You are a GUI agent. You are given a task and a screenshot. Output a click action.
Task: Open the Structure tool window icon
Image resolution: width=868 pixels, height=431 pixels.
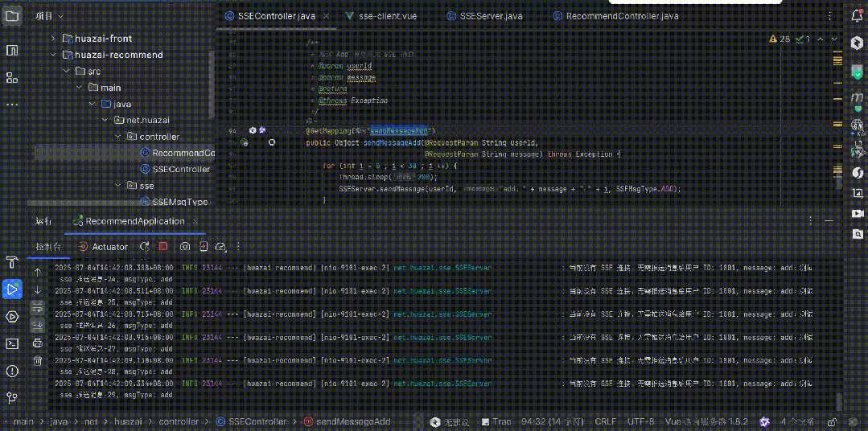coord(11,77)
